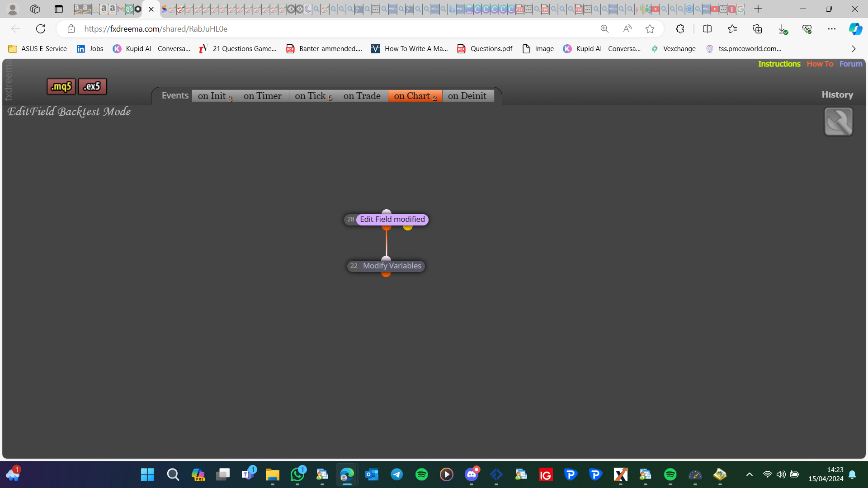Open browser Extensions icon
Screen dimensions: 868x488
click(x=680, y=29)
